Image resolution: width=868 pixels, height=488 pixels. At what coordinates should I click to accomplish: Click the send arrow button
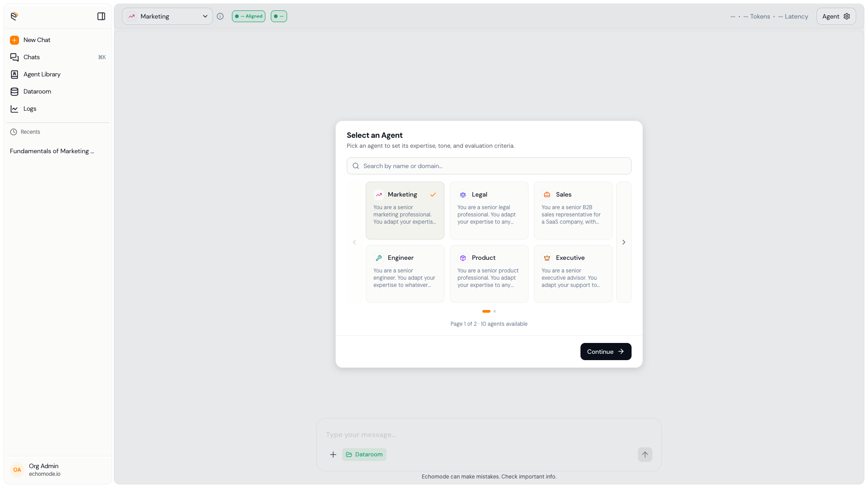click(645, 455)
